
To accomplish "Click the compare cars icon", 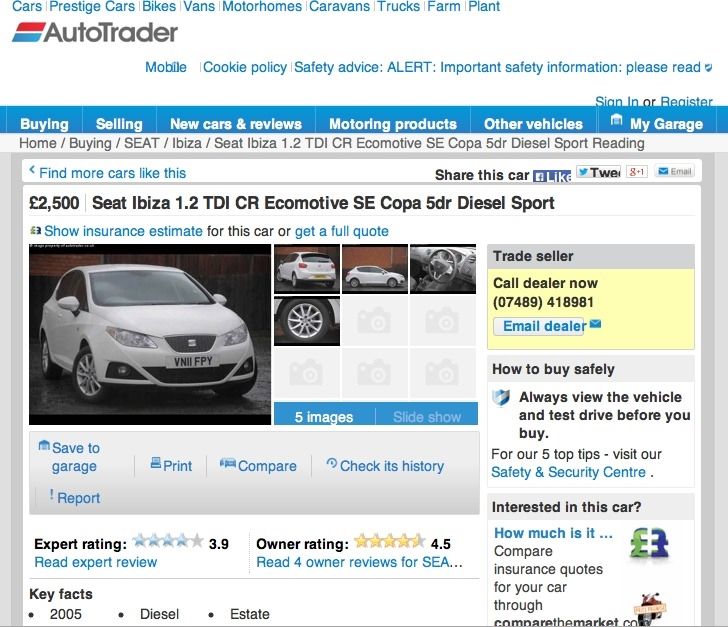I will click(228, 463).
